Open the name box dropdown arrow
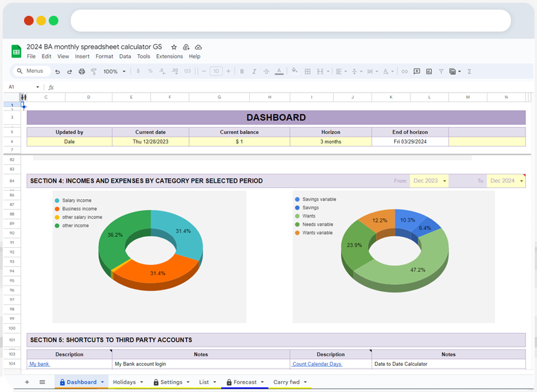The height and width of the screenshot is (392, 537). click(37, 87)
